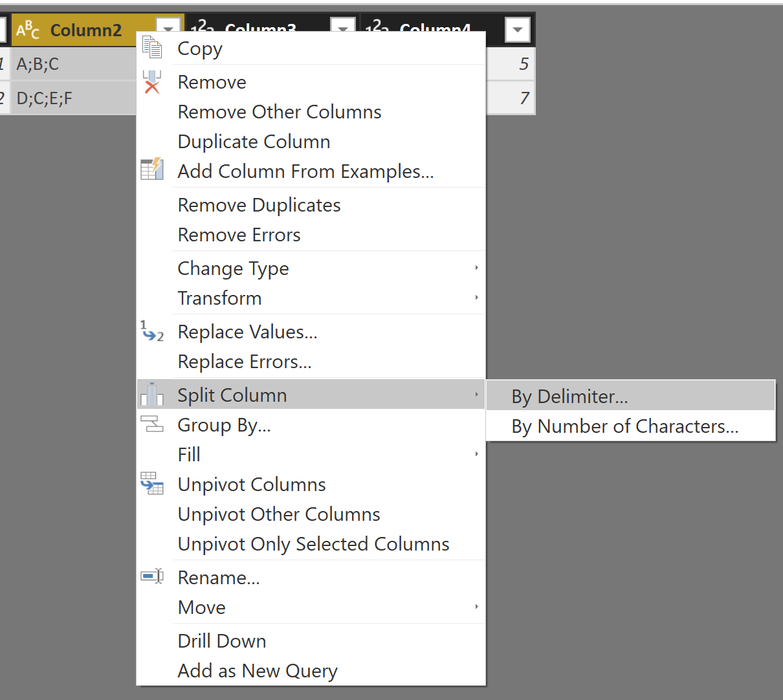Select the Column2 header
The width and height of the screenshot is (783, 700).
pos(86,30)
